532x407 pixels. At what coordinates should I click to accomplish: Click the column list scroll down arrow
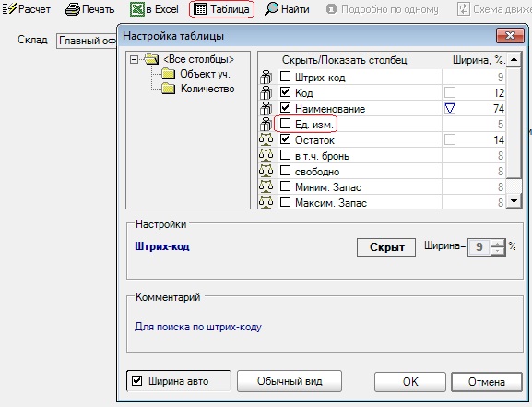514,201
